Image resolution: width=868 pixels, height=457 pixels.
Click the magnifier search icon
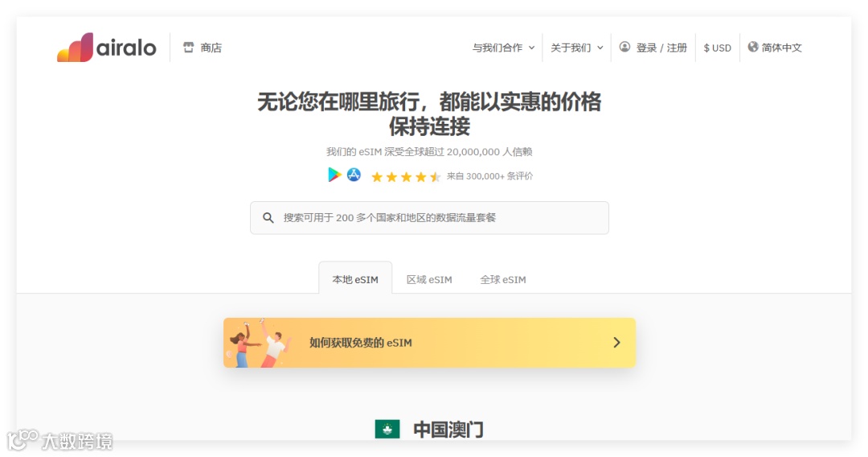pyautogui.click(x=268, y=218)
